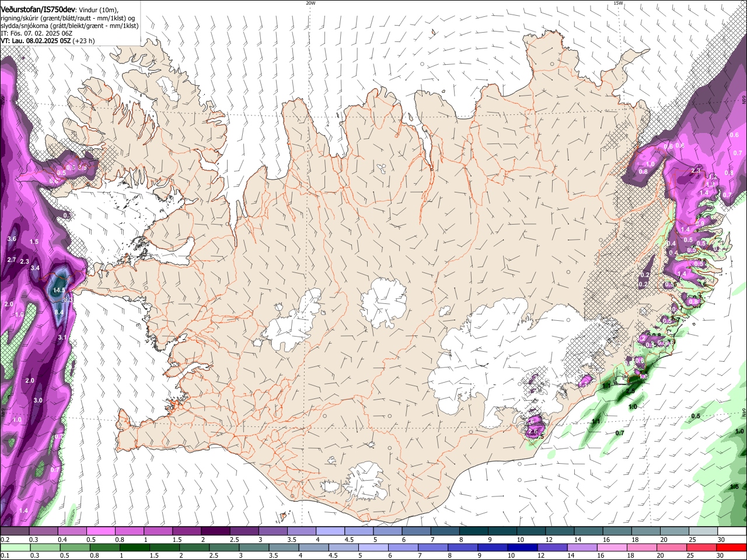Click the Mýrdalsjökull glacier near the south coast
The height and width of the screenshot is (560, 747).
365,481
